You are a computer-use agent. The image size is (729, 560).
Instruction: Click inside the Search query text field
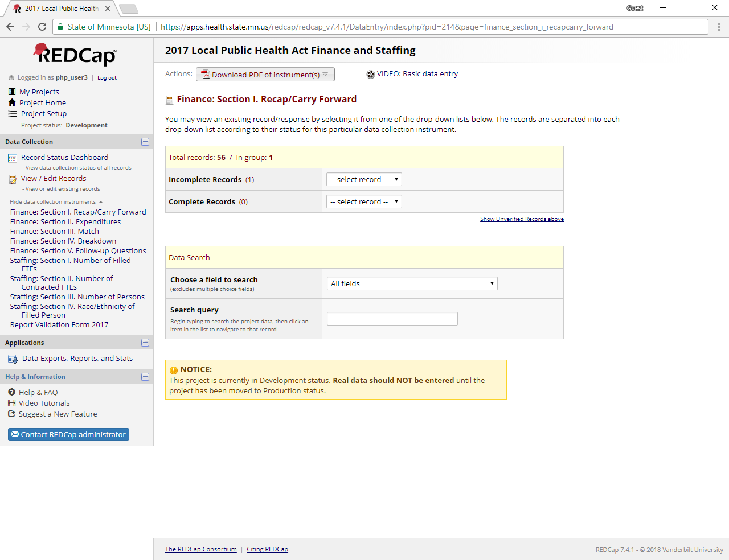[x=392, y=319]
